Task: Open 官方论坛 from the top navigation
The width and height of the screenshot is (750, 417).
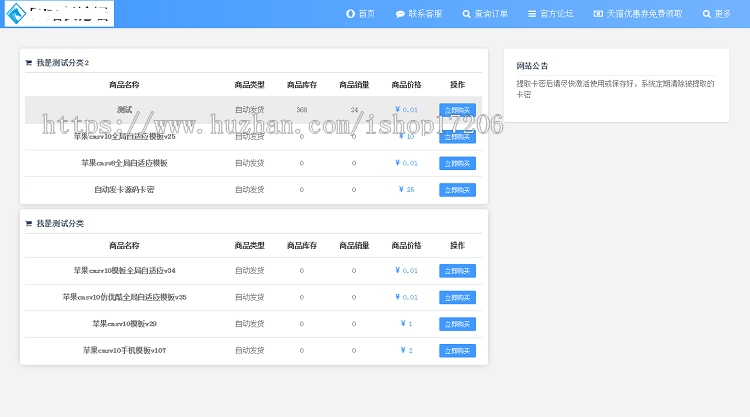Action: [557, 14]
